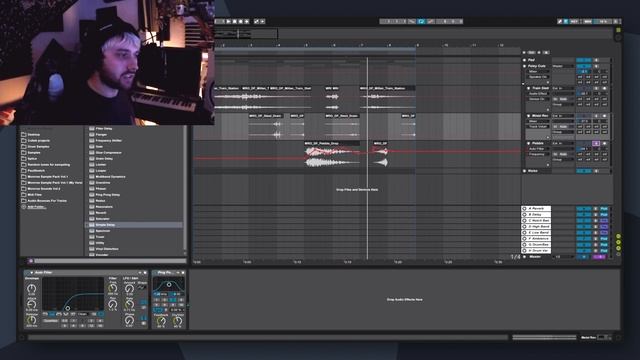Fold the Foley Cuts group track

pos(524,66)
